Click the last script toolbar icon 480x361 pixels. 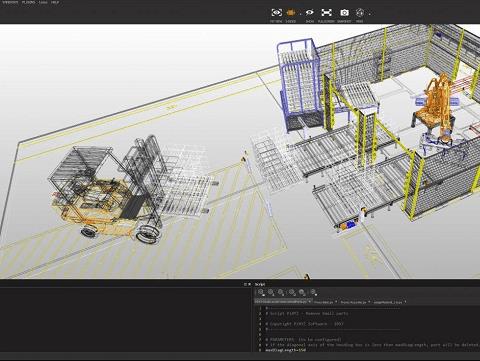[x=314, y=292]
